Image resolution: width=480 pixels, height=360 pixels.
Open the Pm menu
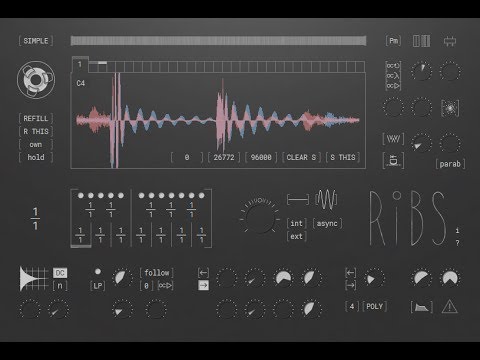pyautogui.click(x=393, y=41)
